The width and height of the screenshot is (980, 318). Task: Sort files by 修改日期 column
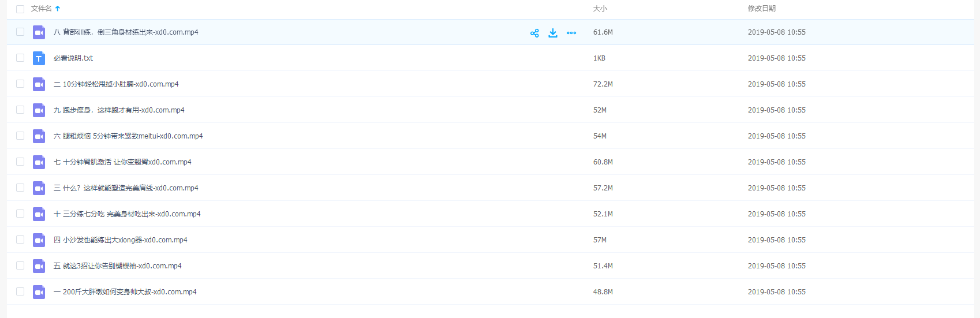761,9
